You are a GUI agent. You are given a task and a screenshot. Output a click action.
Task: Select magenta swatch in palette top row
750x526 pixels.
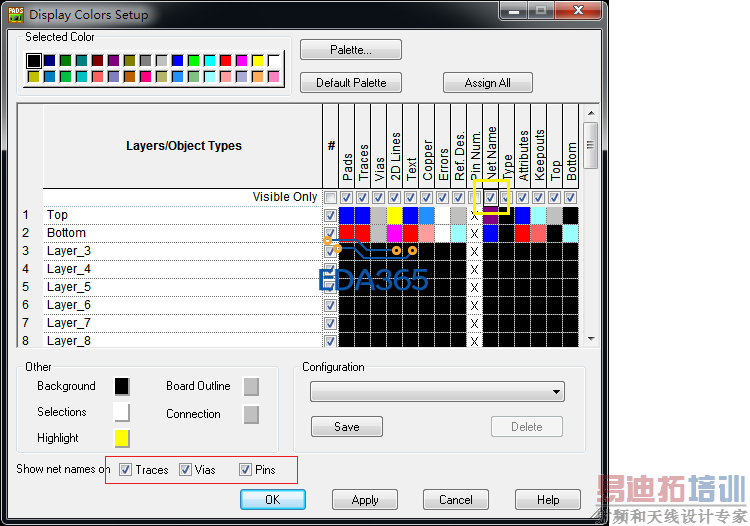(242, 61)
